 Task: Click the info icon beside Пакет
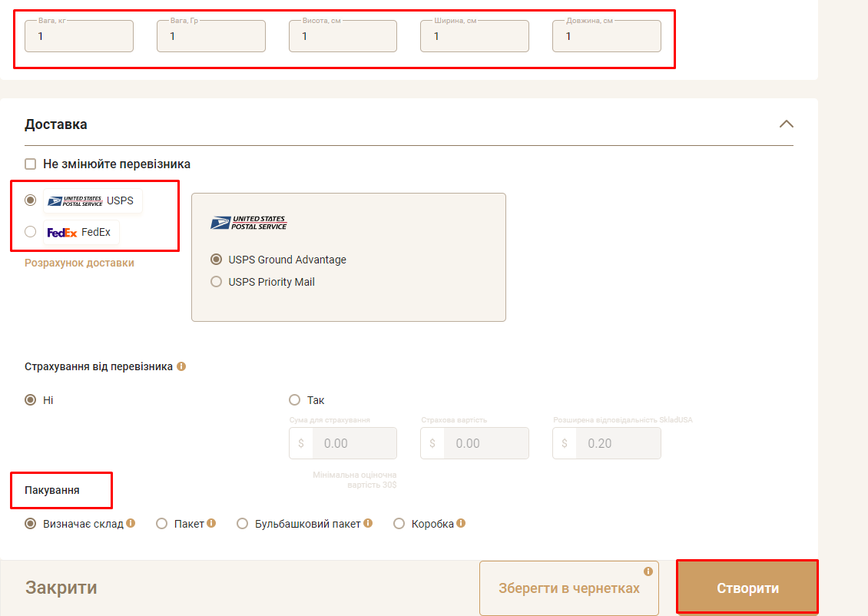pos(211,523)
